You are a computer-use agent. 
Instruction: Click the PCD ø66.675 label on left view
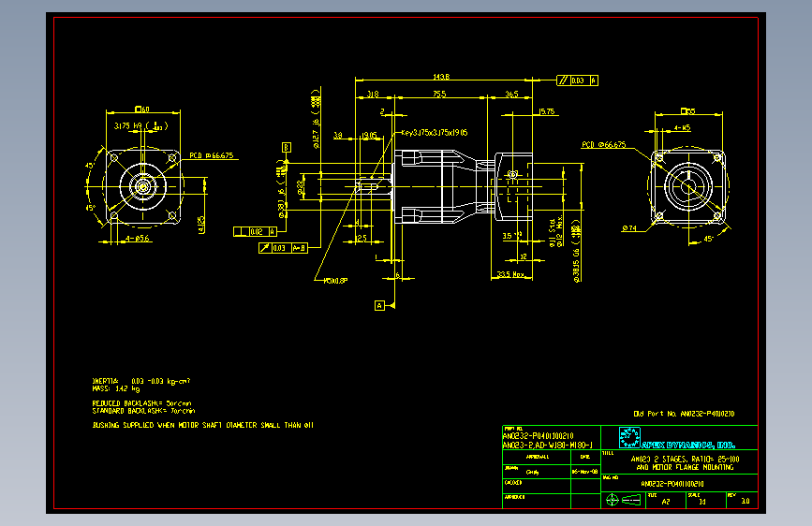[212, 155]
